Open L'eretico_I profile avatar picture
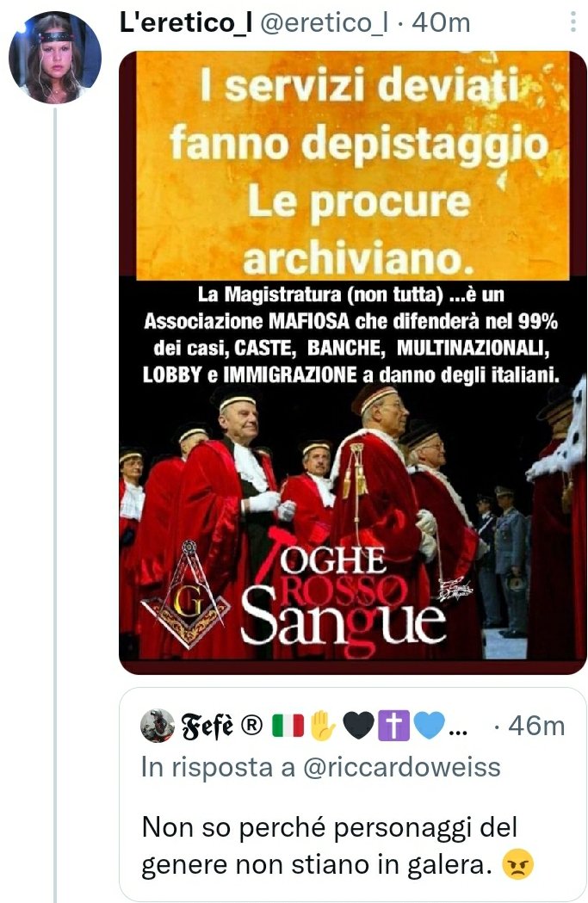Viewport: 588px width, 903px height. coord(55,57)
